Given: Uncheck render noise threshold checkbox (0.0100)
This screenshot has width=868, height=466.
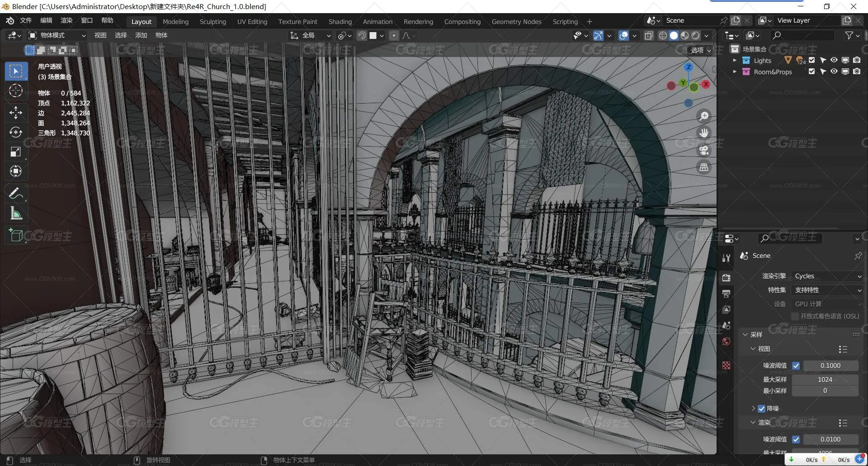Looking at the screenshot, I should 796,439.
